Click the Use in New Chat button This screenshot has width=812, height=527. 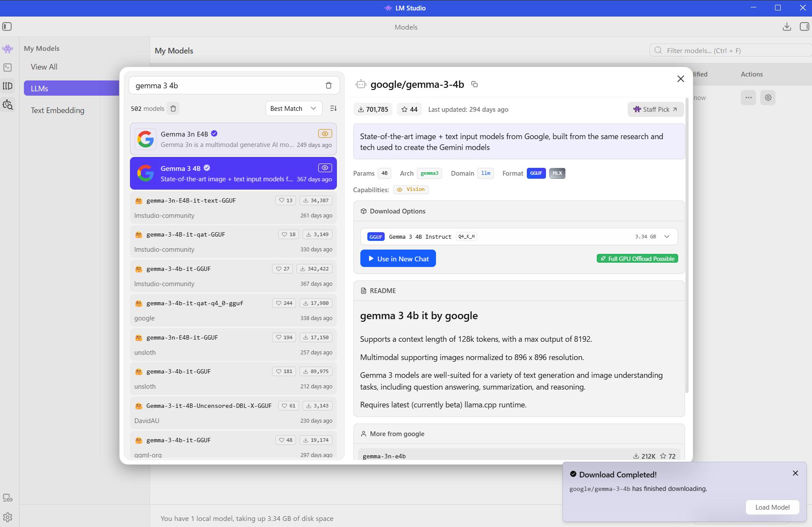(x=398, y=259)
